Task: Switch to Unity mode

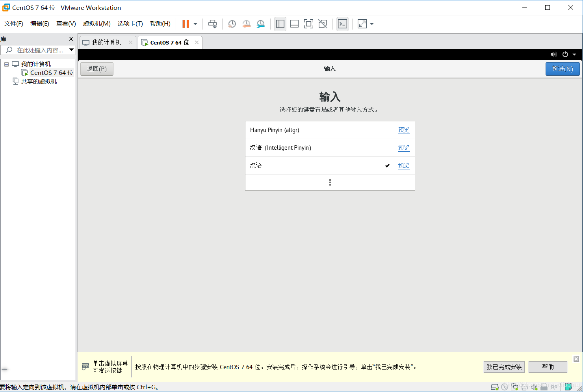Action: [323, 24]
